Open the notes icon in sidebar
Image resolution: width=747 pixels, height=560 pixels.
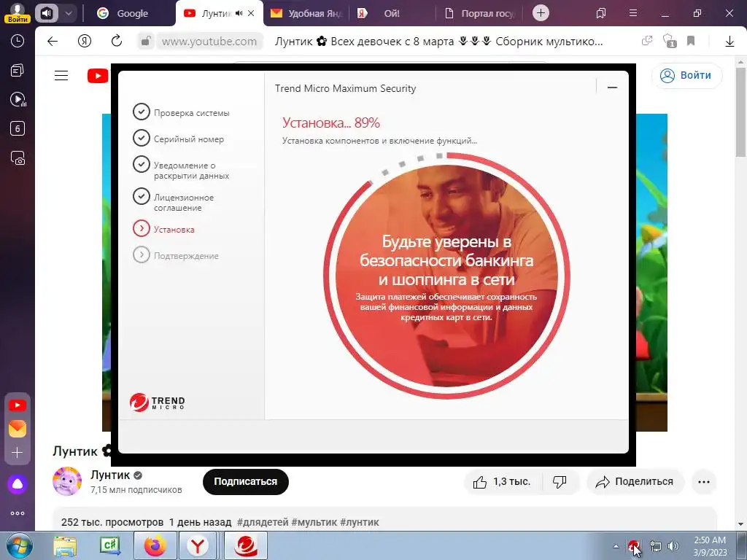(18, 71)
